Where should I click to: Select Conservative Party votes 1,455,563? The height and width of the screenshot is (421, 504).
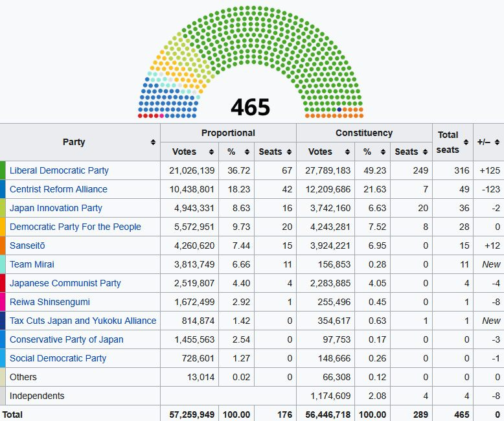point(194,339)
